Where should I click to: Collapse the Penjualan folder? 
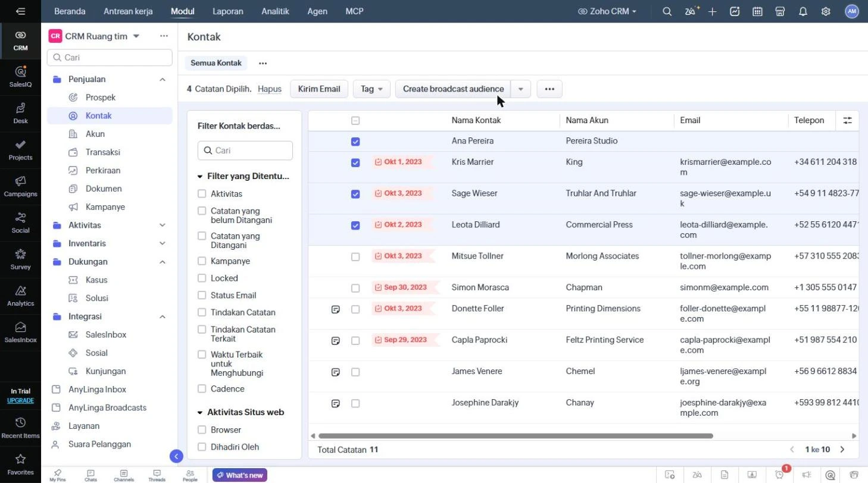tap(162, 79)
